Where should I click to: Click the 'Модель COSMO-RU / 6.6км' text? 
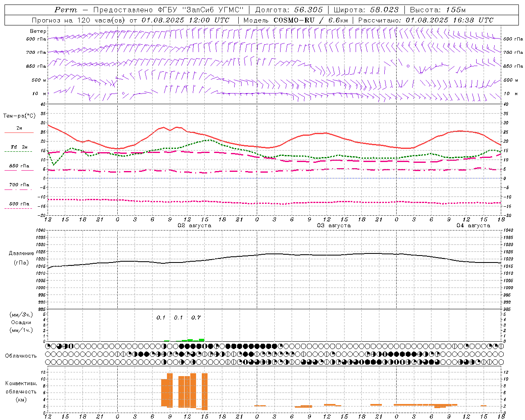pos(296,20)
